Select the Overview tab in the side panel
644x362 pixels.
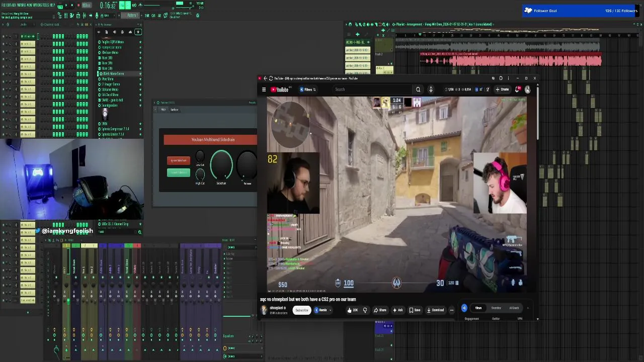tap(496, 308)
